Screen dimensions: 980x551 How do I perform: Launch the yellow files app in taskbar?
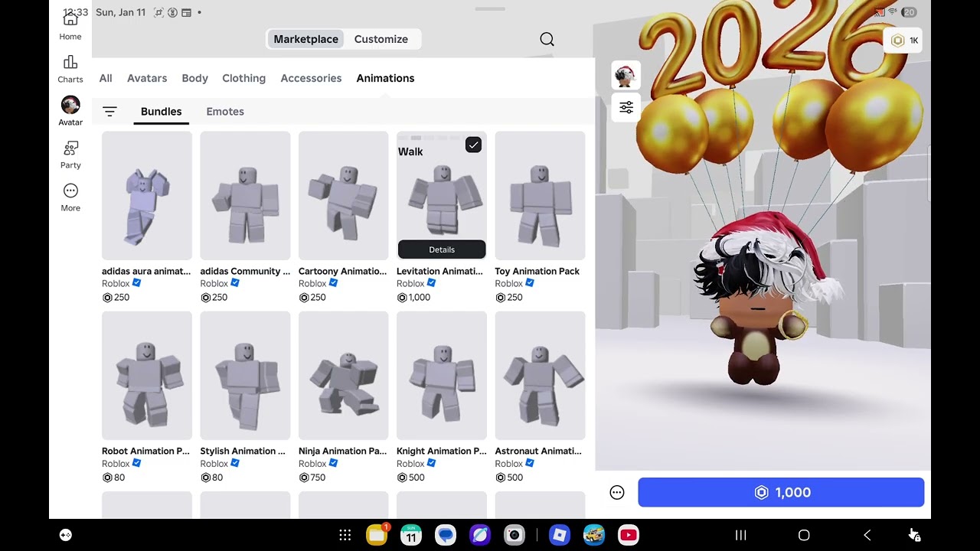(x=377, y=535)
